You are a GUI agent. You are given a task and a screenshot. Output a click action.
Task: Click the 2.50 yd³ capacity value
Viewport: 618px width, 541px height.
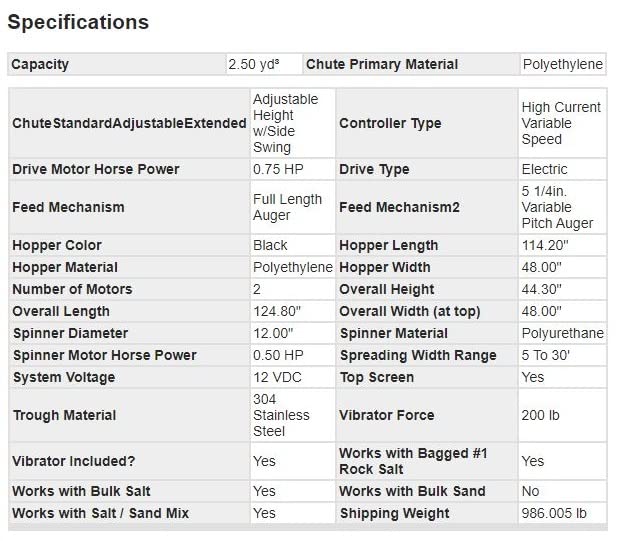tap(254, 64)
